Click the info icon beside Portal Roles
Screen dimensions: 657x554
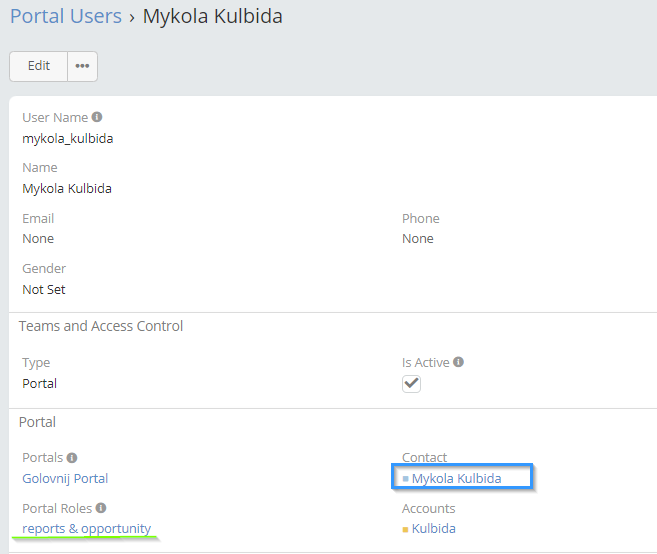pyautogui.click(x=101, y=508)
